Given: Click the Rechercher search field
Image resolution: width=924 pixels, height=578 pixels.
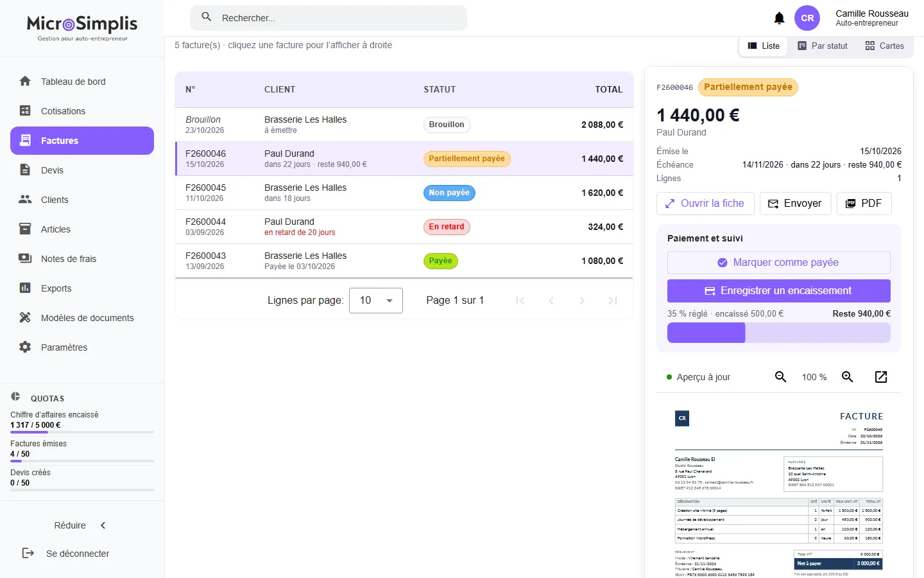Looking at the screenshot, I should coord(329,18).
